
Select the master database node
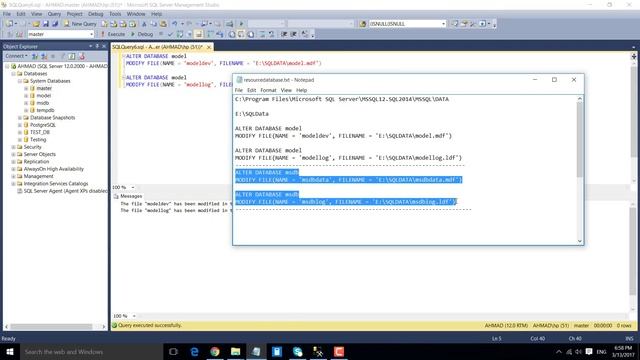[44, 88]
